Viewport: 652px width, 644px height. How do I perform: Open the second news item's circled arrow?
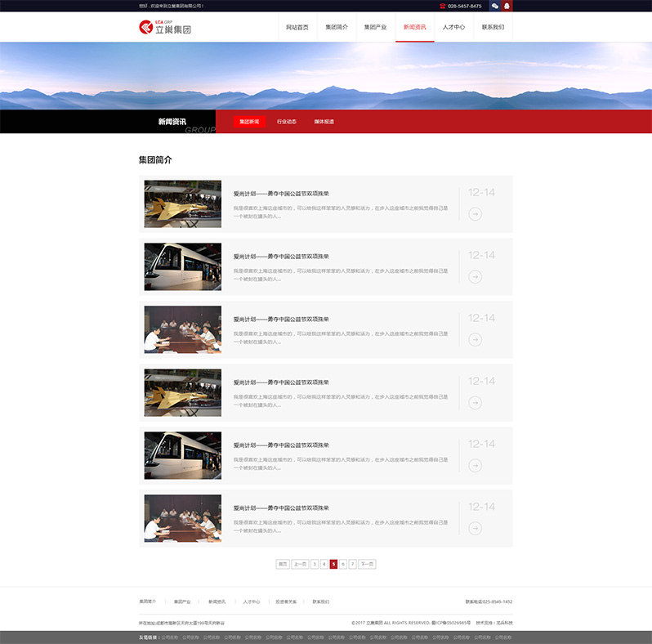pyautogui.click(x=475, y=277)
